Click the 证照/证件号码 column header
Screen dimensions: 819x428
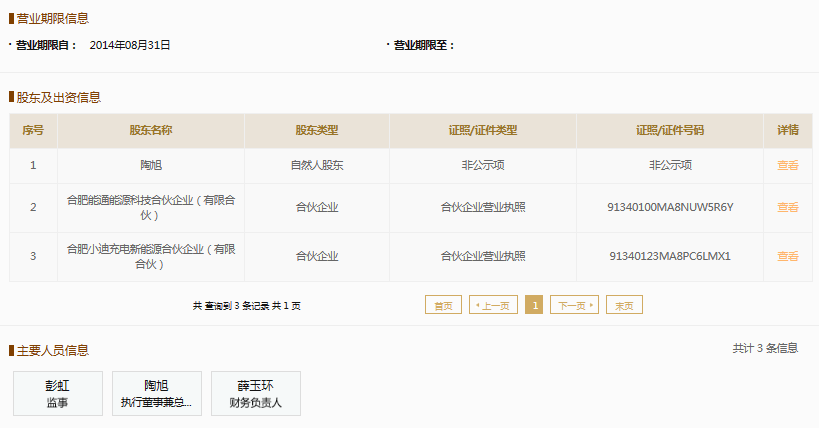pyautogui.click(x=670, y=131)
